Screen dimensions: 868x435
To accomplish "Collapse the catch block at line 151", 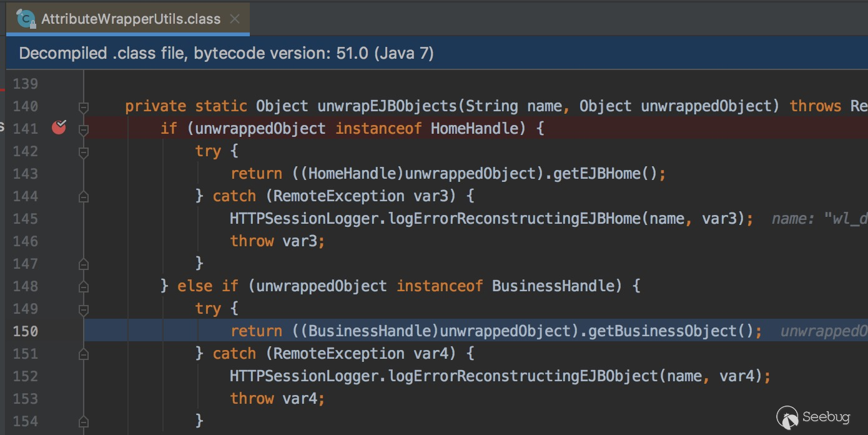I will coord(84,354).
